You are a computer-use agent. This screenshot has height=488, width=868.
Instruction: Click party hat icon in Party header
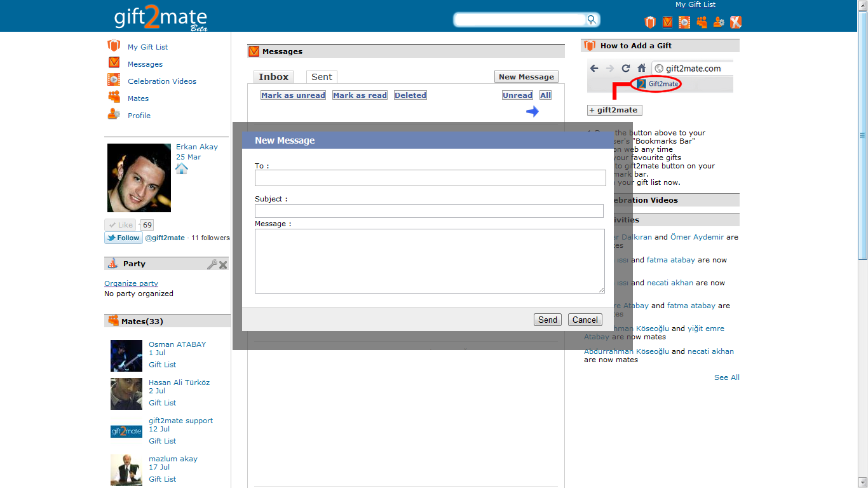(112, 263)
